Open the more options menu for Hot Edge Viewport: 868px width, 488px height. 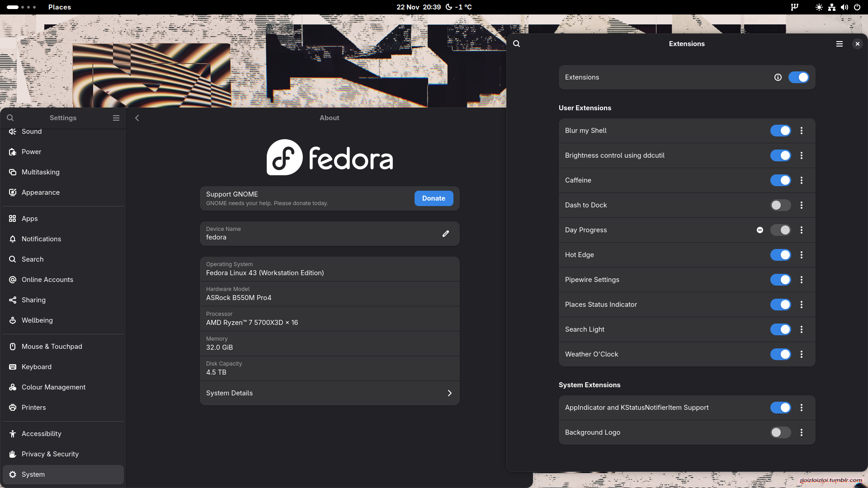(802, 255)
